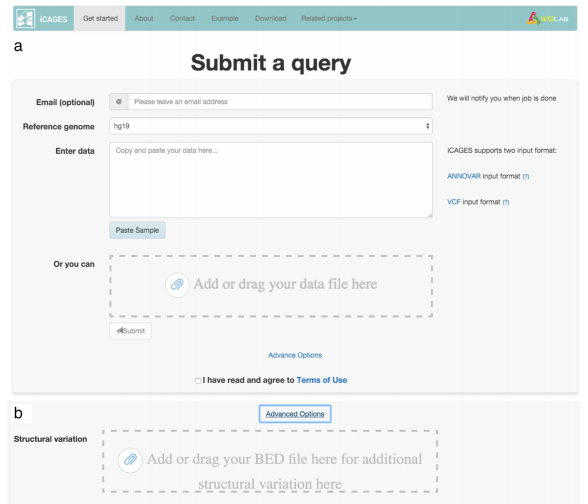Click the @ icon beside email field
Image resolution: width=588 pixels, height=504 pixels.
click(119, 102)
